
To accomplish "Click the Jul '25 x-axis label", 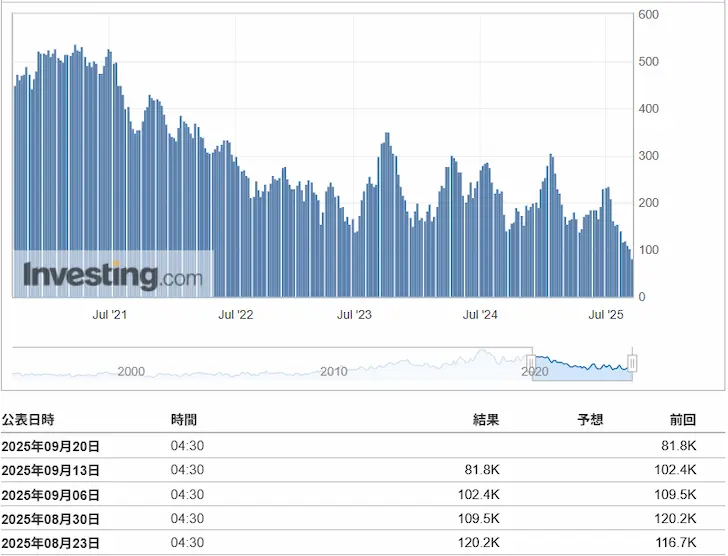I will pyautogui.click(x=607, y=315).
